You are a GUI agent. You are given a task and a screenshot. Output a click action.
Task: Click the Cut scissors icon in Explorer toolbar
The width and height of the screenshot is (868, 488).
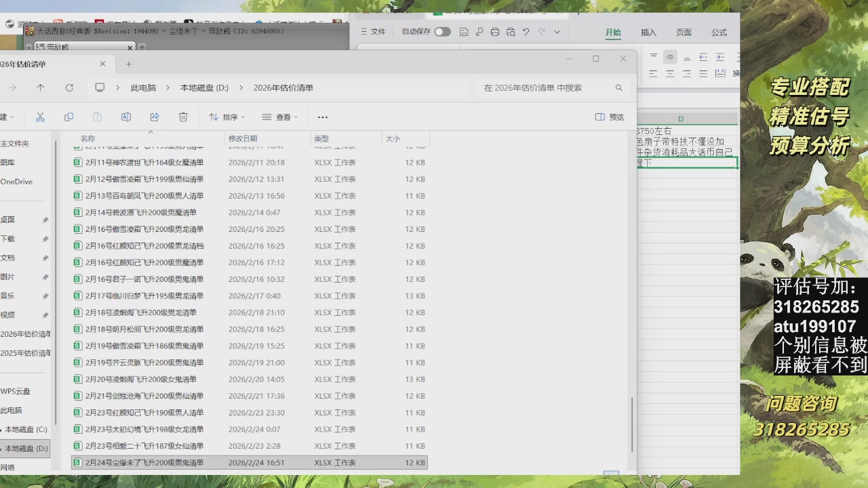point(40,117)
